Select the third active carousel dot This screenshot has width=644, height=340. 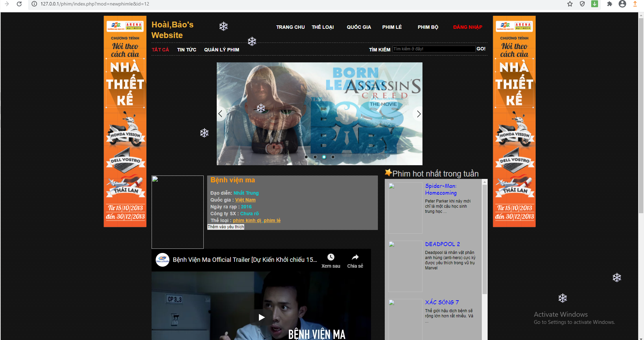(324, 157)
